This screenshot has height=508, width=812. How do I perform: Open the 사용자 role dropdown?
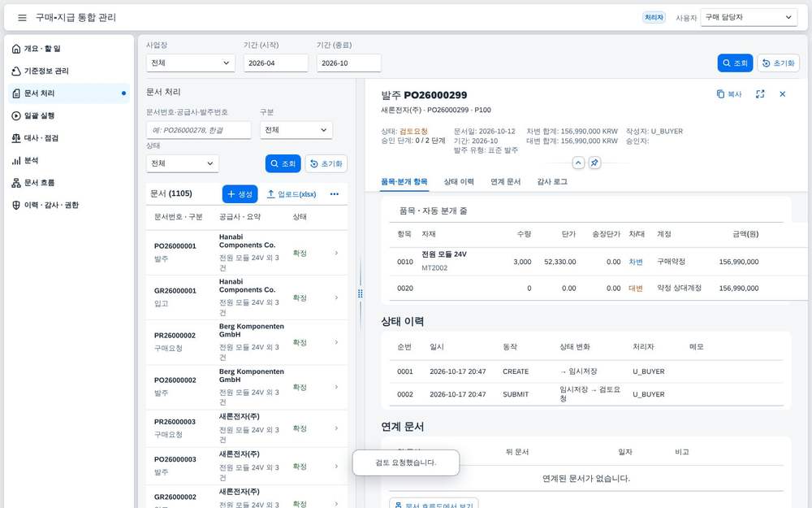pyautogui.click(x=749, y=18)
